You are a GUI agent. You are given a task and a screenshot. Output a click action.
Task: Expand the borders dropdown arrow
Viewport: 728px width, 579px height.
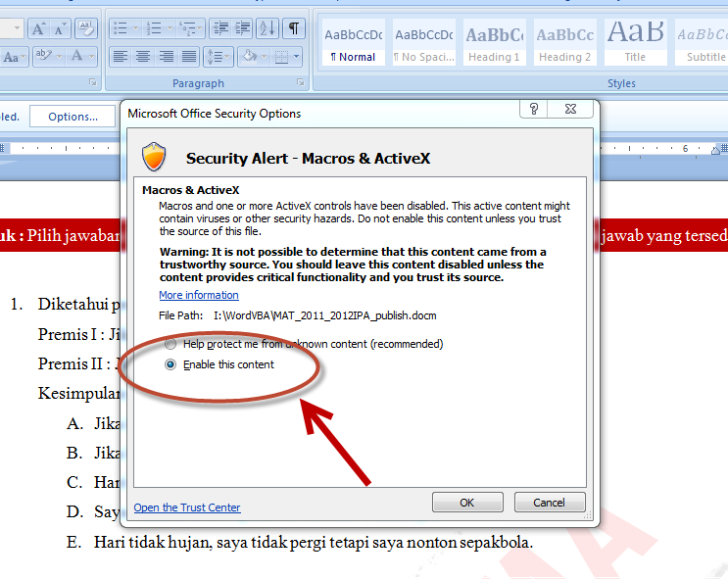point(297,57)
